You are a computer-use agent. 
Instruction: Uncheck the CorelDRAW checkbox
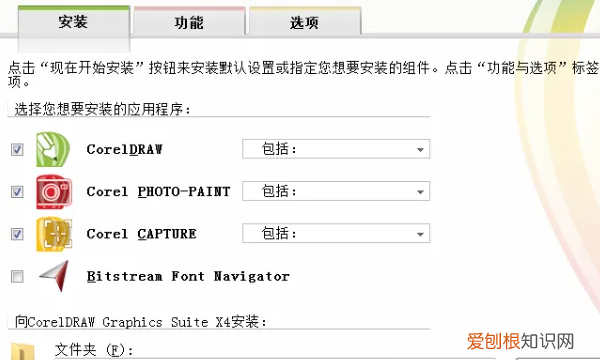pos(17,149)
